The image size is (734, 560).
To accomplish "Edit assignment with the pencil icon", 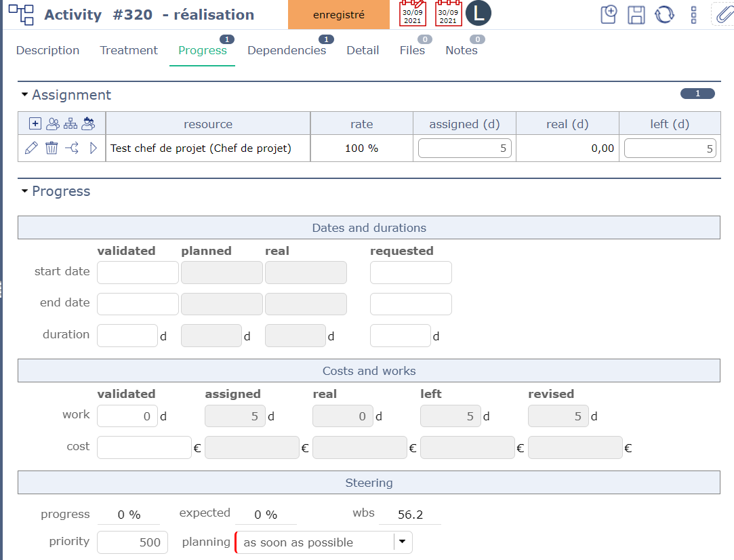I will (x=30, y=148).
